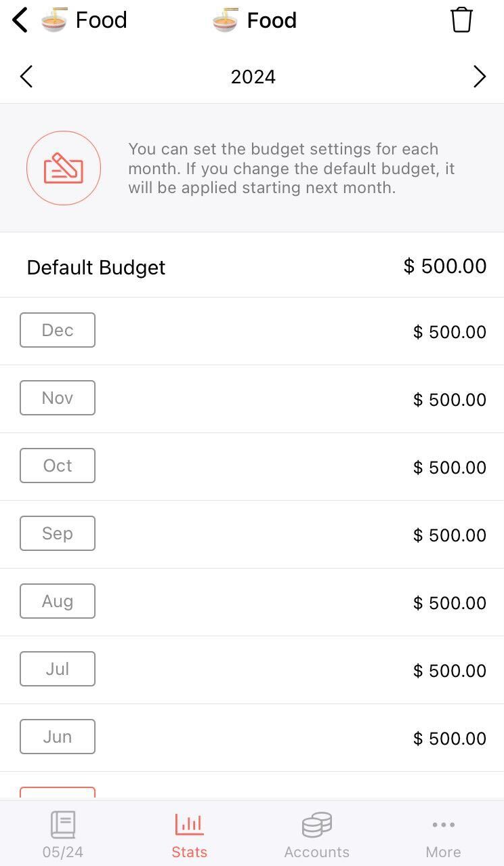Tap the Jun month button

pyautogui.click(x=58, y=737)
